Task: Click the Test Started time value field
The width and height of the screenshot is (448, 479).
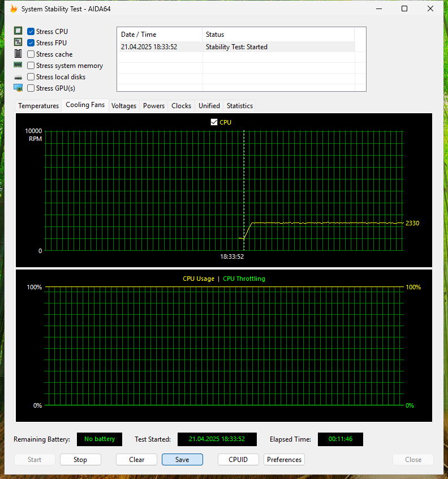Action: (217, 439)
